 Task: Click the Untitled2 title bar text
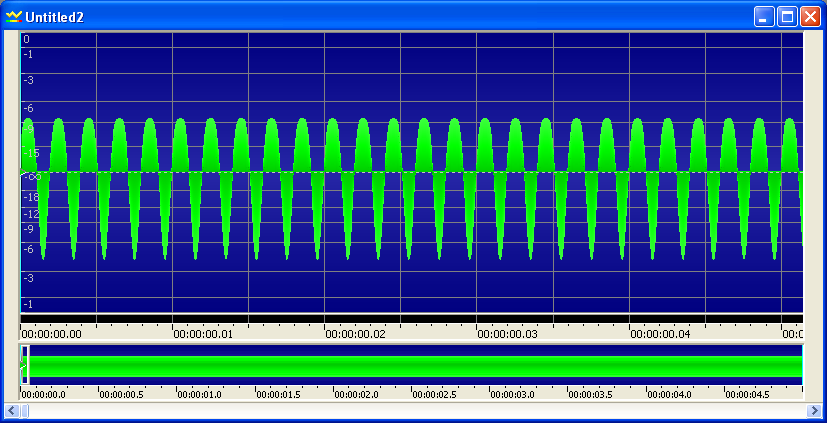54,17
